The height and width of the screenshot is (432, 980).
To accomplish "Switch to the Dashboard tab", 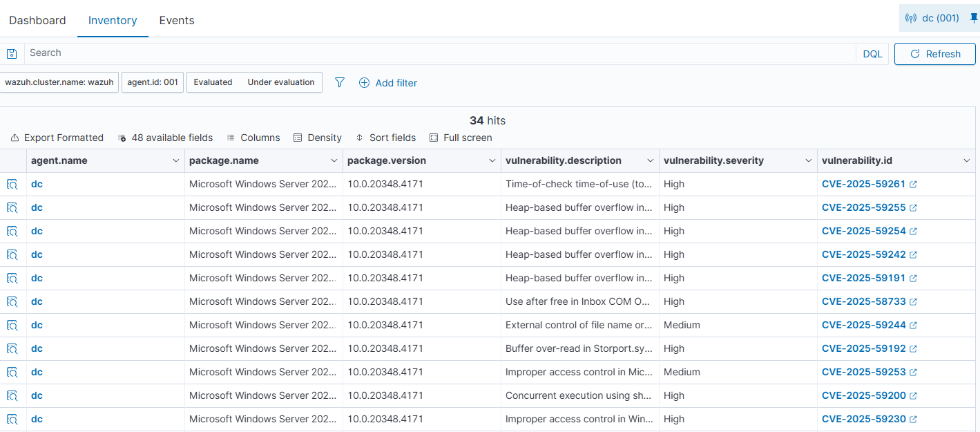I will (37, 21).
